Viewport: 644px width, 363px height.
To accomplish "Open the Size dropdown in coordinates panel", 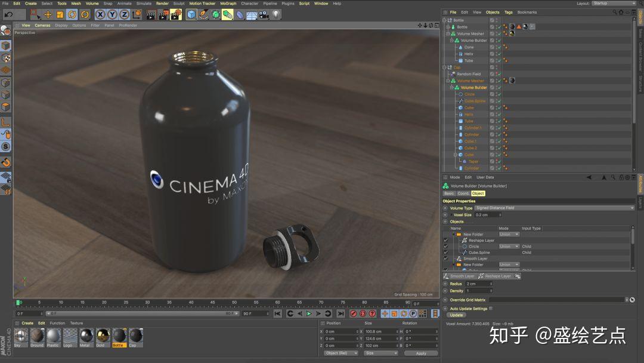I will point(380,353).
